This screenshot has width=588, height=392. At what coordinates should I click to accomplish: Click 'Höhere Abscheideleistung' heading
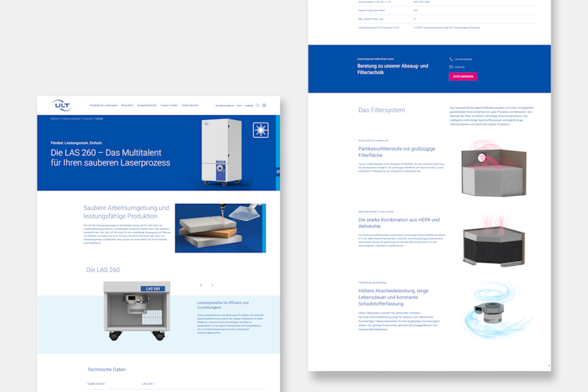coord(394,297)
